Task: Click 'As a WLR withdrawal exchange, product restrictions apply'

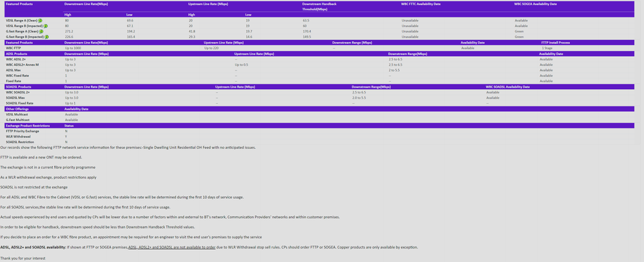Action: coord(48,177)
